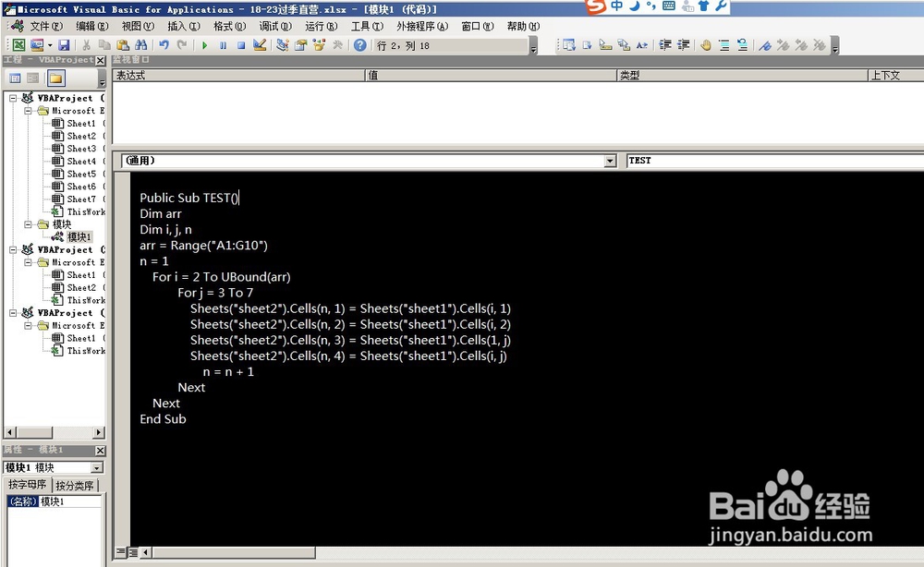Screen dimensions: 924x567
Task: Toggle Design Mode icon
Action: tap(260, 45)
